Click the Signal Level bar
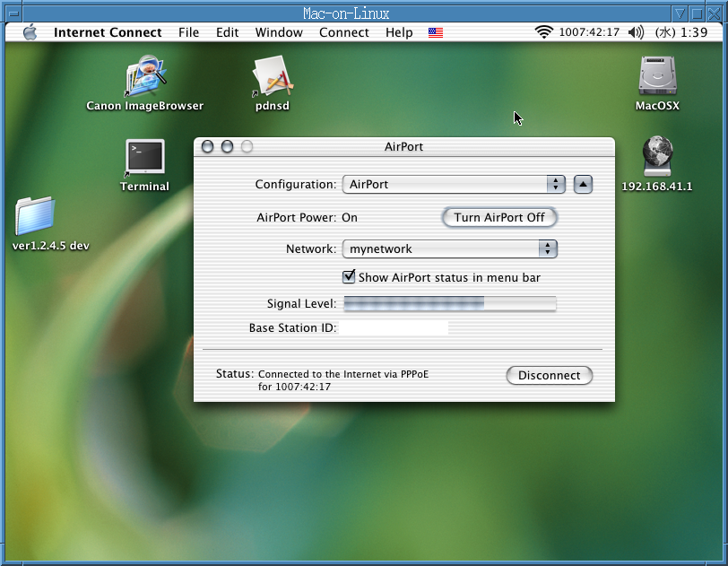728x566 pixels. click(449, 303)
